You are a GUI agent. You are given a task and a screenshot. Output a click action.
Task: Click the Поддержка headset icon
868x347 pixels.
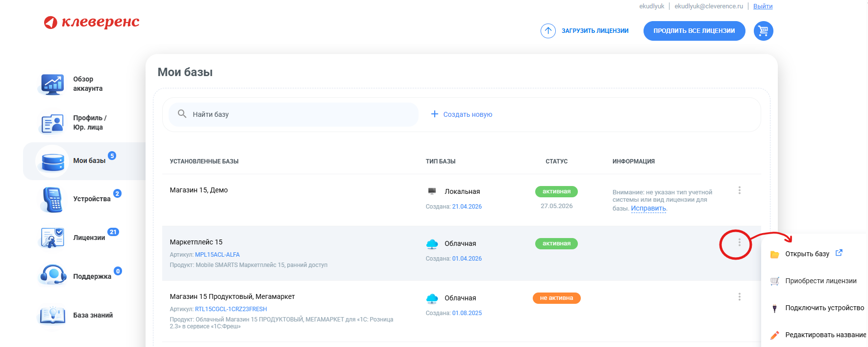coord(53,275)
